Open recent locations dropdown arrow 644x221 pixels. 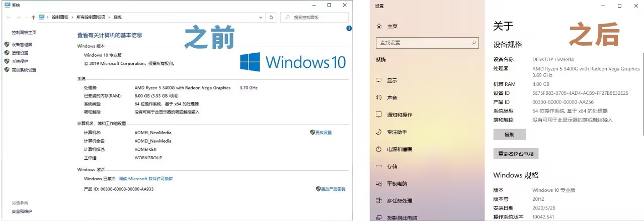26,17
